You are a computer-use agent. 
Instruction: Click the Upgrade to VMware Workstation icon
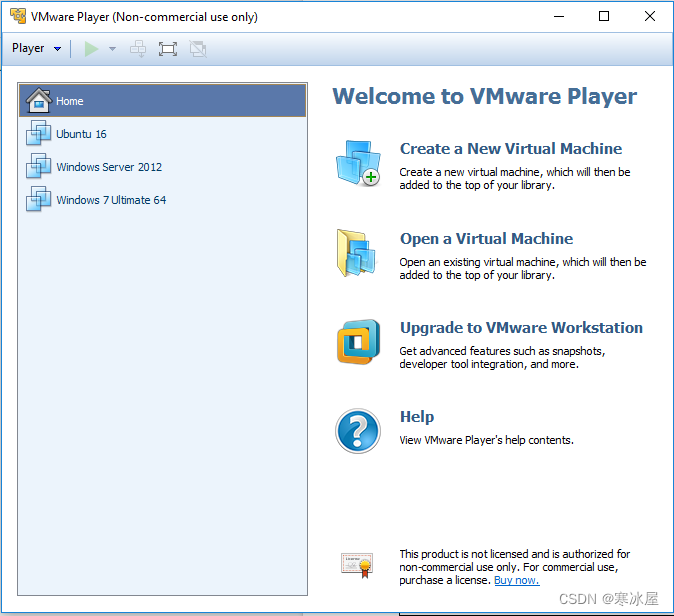(x=358, y=342)
